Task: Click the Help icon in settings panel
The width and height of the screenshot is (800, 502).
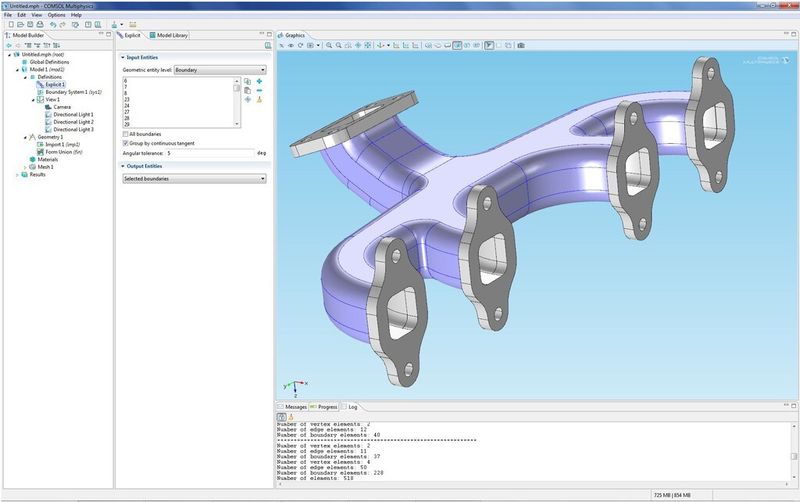Action: click(x=268, y=45)
